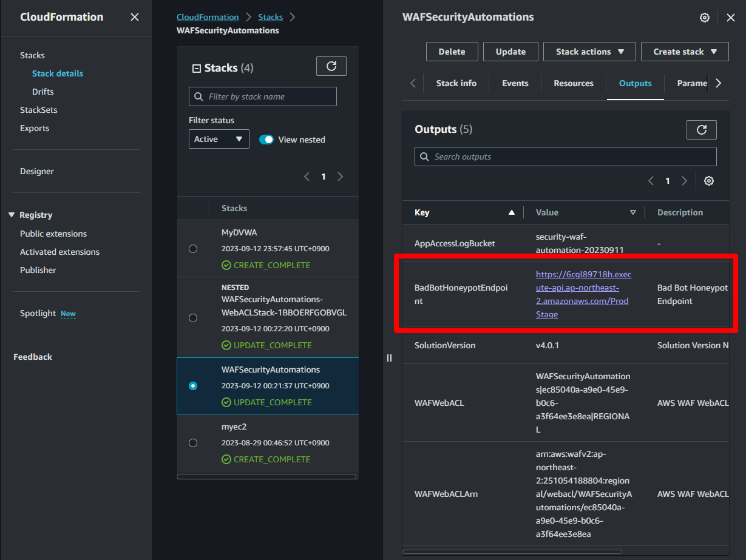Open Exports in the sidebar
746x560 pixels.
click(35, 128)
